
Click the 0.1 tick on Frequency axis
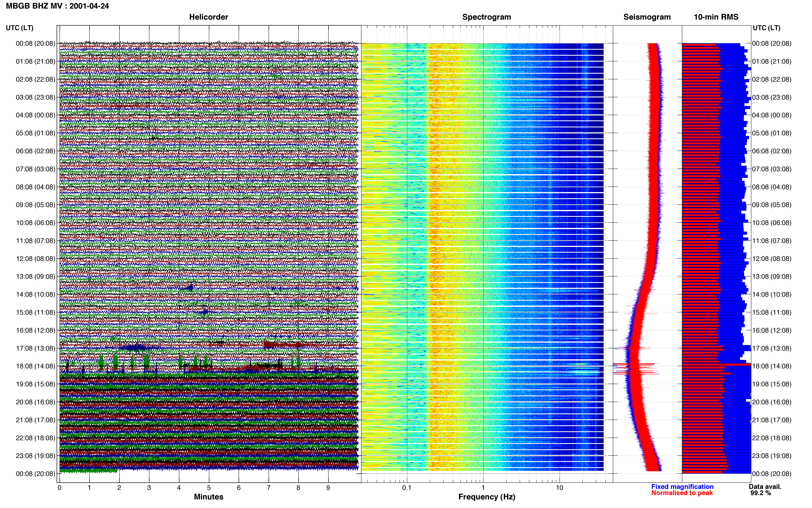click(407, 488)
